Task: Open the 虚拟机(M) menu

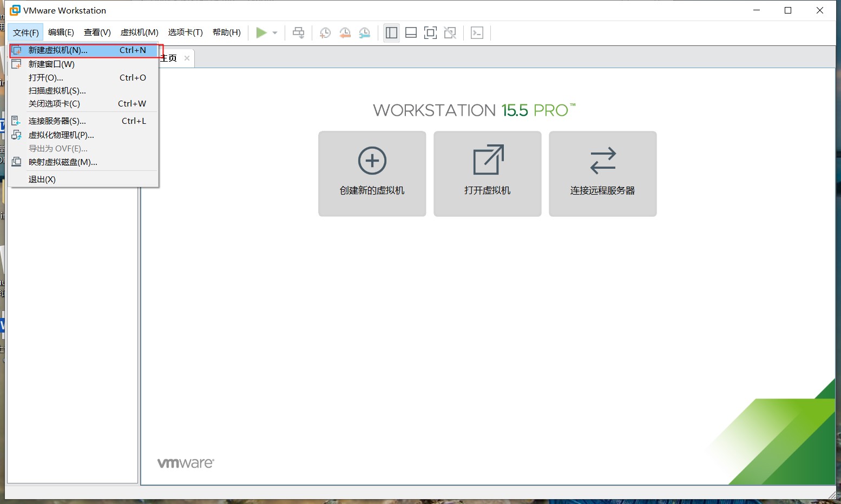Action: tap(139, 32)
